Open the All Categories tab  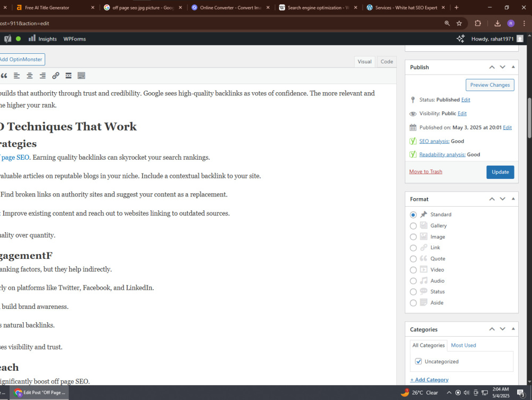pos(428,345)
